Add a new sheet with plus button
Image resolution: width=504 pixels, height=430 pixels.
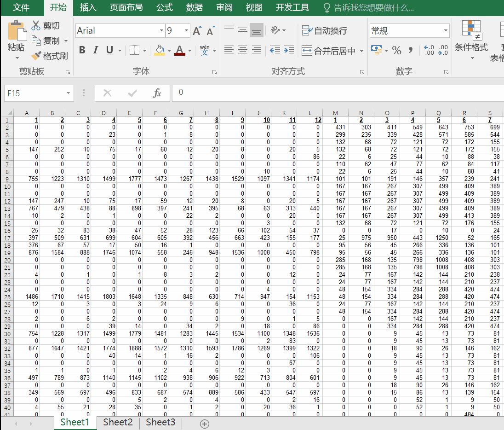click(x=205, y=424)
